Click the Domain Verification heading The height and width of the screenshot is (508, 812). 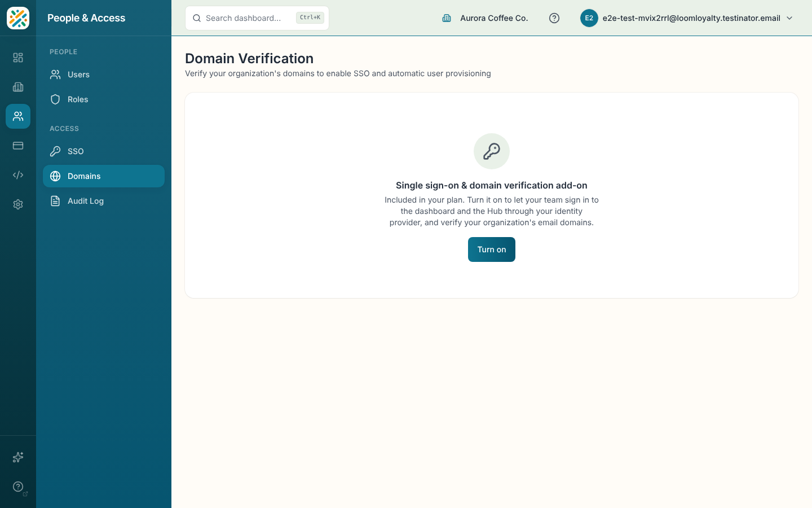click(249, 58)
